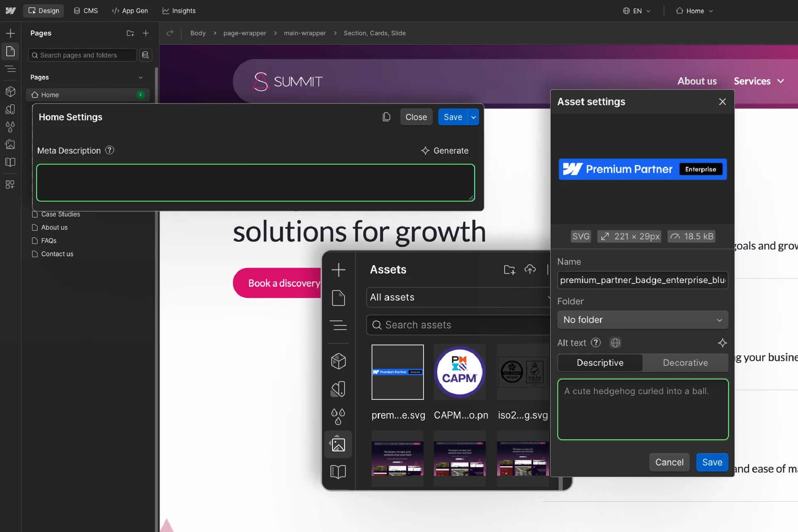
Task: Click the upload asset cloud icon
Action: pyautogui.click(x=530, y=269)
